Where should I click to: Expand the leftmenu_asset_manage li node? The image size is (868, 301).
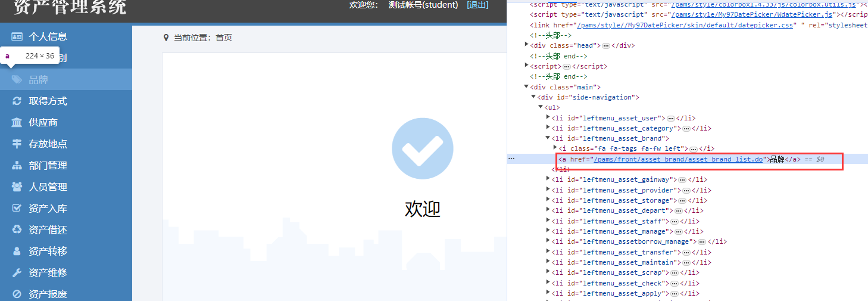(x=548, y=231)
